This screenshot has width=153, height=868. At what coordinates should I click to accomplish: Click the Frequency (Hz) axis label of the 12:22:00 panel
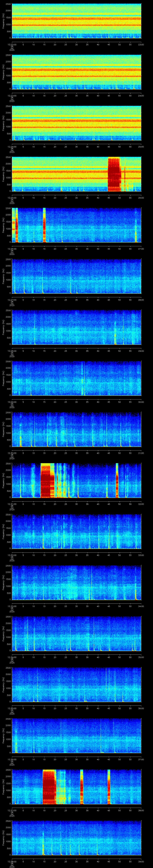pos(3,21)
